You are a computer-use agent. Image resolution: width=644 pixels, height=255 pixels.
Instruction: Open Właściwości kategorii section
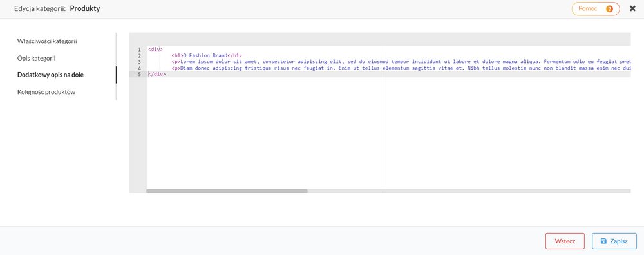[x=47, y=41]
